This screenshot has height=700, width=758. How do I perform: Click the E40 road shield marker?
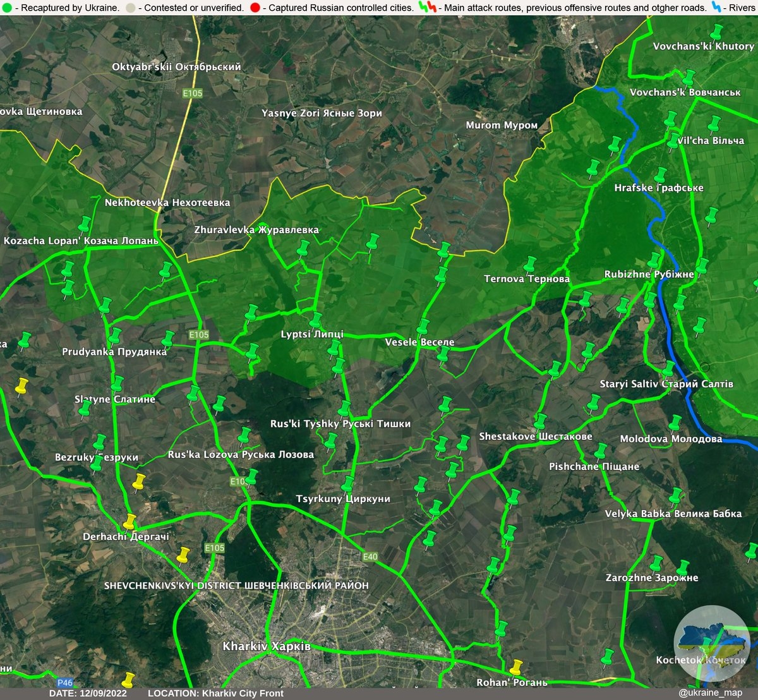pos(370,557)
